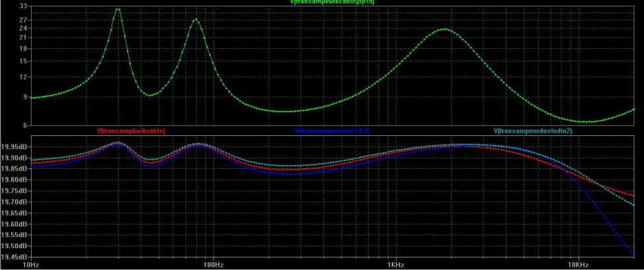Click the 19.70dB axis label
Screen dimensions: 644x270
[15, 202]
